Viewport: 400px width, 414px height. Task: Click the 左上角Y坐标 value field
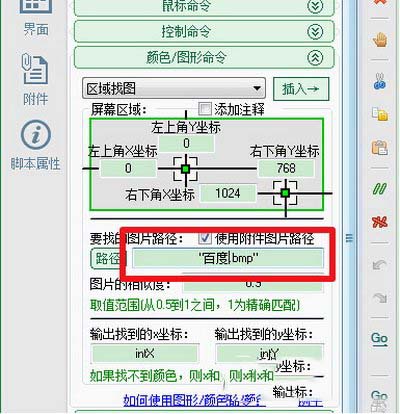click(186, 144)
